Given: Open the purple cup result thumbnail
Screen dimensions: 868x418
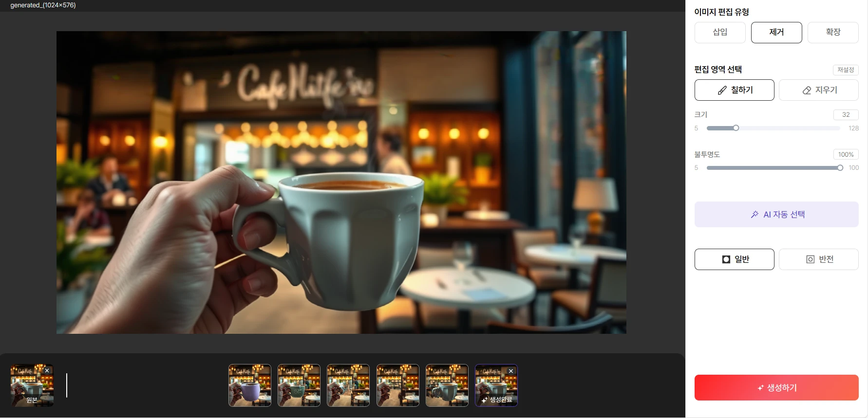Looking at the screenshot, I should [x=250, y=385].
